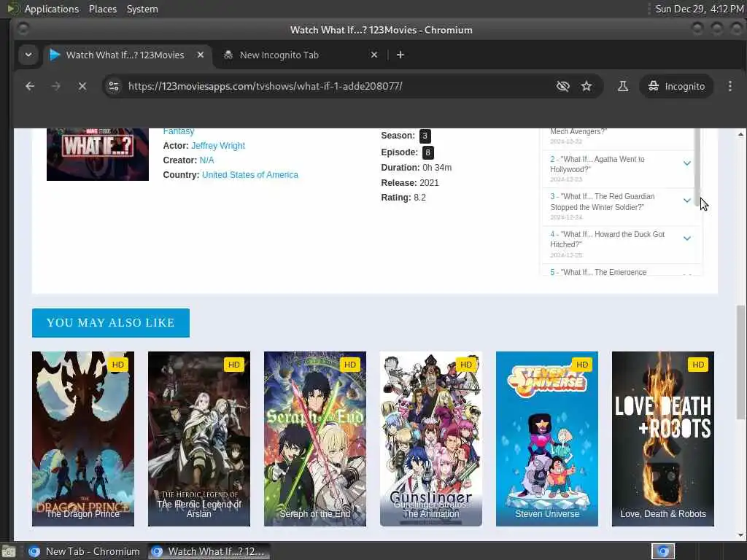Click the page scrollbar down arrow
The image size is (747, 560).
(x=740, y=534)
